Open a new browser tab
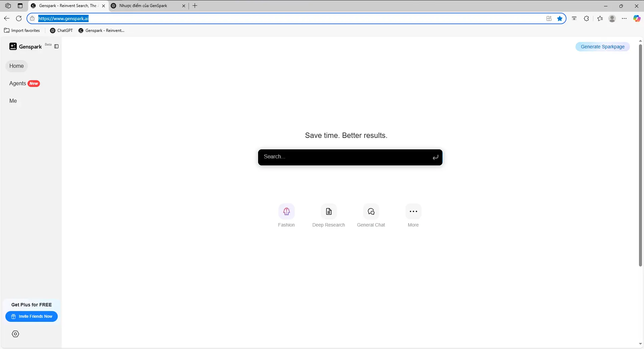 tap(195, 6)
